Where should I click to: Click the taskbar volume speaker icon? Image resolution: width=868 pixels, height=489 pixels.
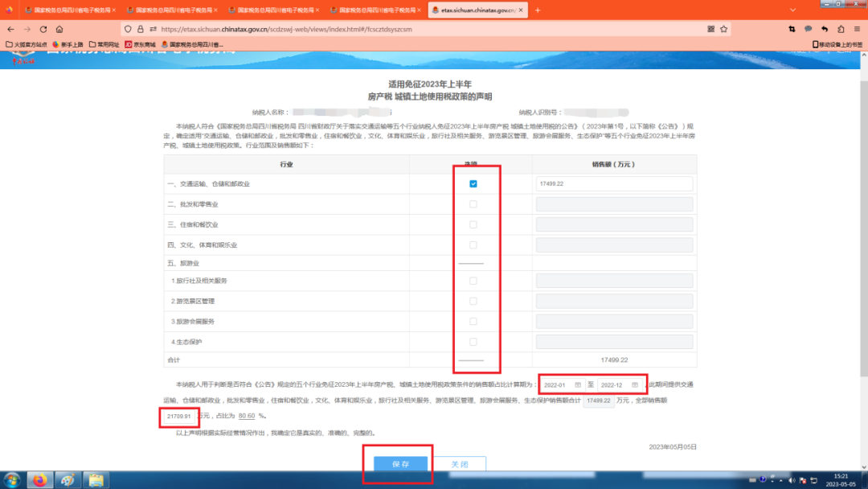(x=792, y=480)
